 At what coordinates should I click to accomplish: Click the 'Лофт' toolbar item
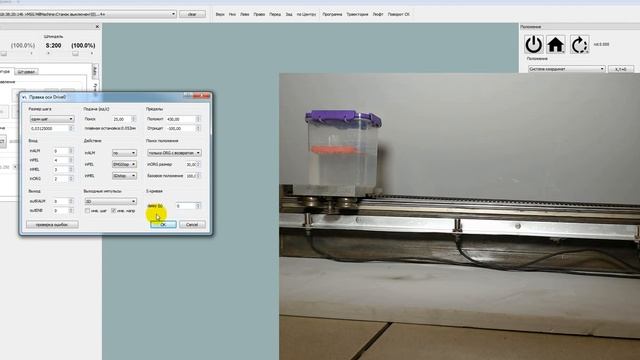pos(378,14)
